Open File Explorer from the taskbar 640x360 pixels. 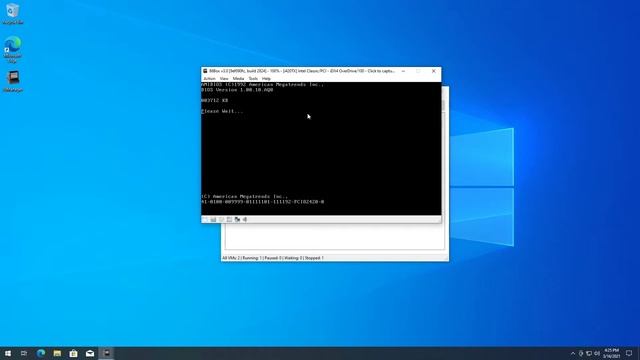click(x=57, y=353)
